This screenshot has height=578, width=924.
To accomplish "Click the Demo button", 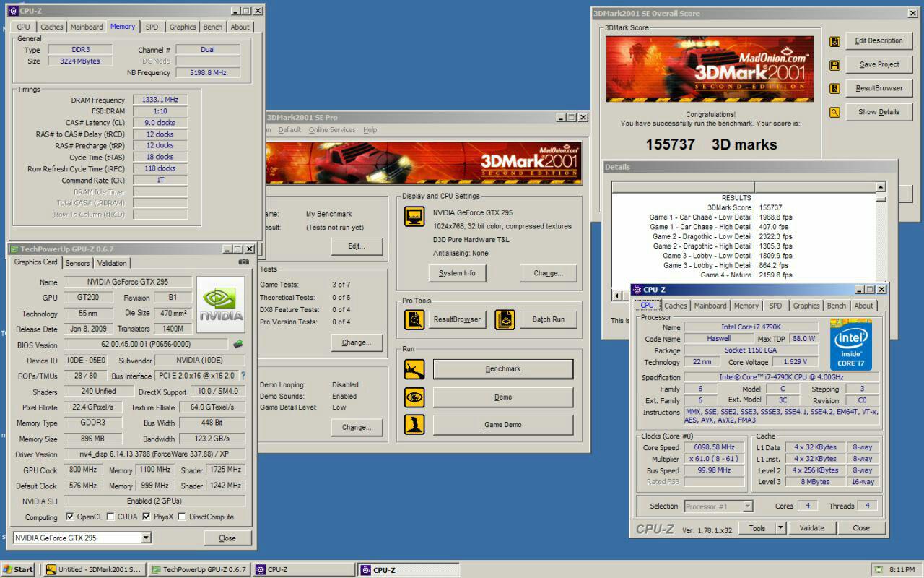I will [503, 397].
